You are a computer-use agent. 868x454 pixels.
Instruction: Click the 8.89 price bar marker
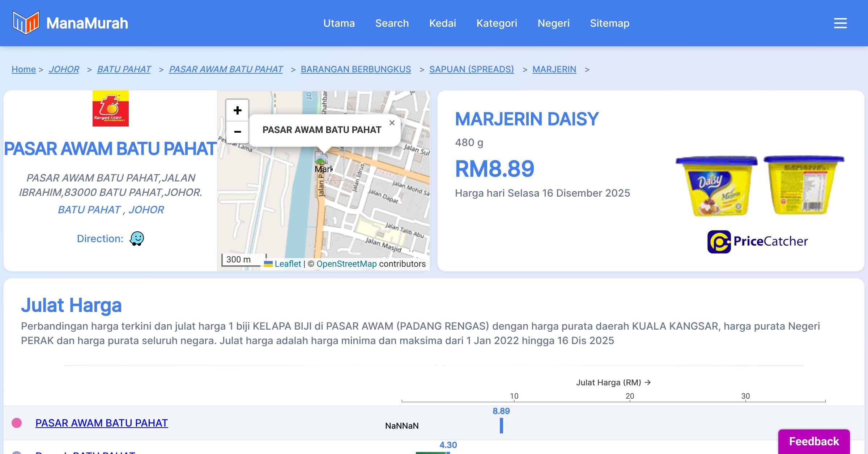(501, 425)
